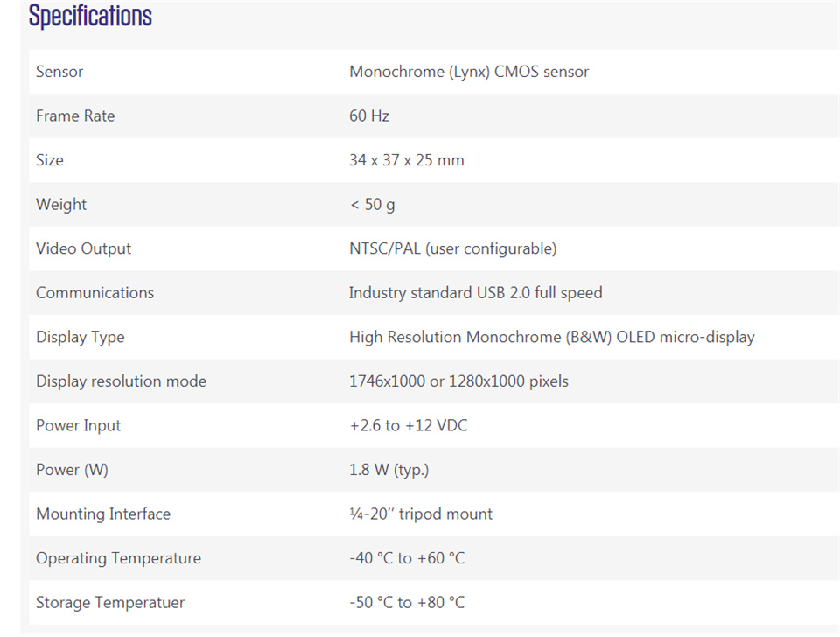Select the Video Output label
Viewport: 840px width, 637px height.
(84, 248)
